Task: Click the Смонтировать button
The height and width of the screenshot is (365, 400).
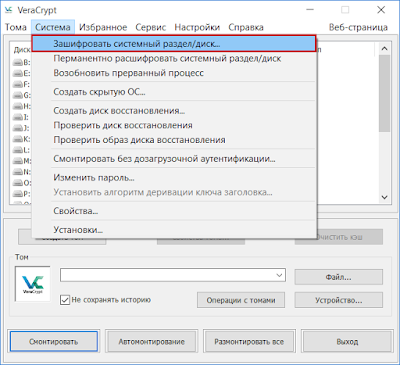Action: 54,342
